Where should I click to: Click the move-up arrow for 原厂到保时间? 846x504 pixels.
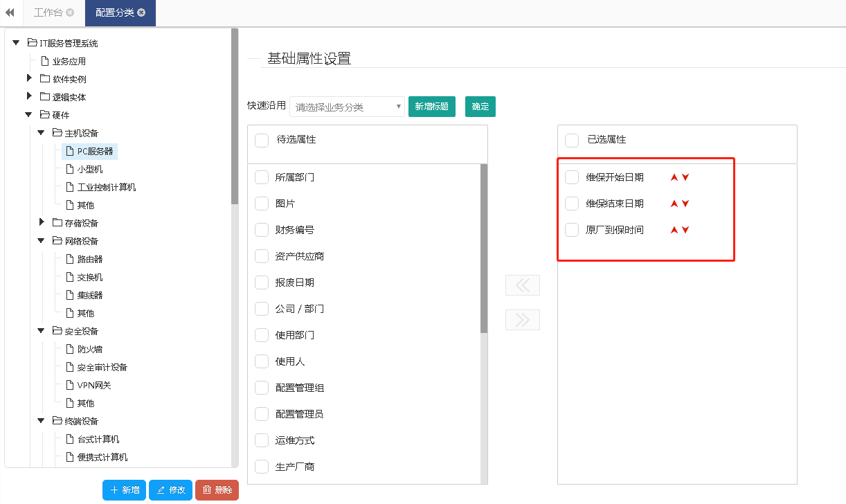(674, 230)
